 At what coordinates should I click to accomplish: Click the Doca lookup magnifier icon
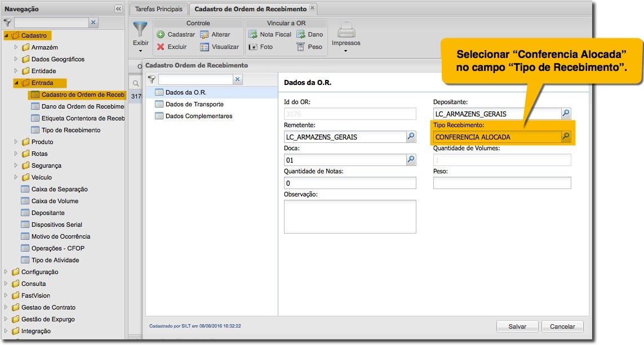point(411,160)
